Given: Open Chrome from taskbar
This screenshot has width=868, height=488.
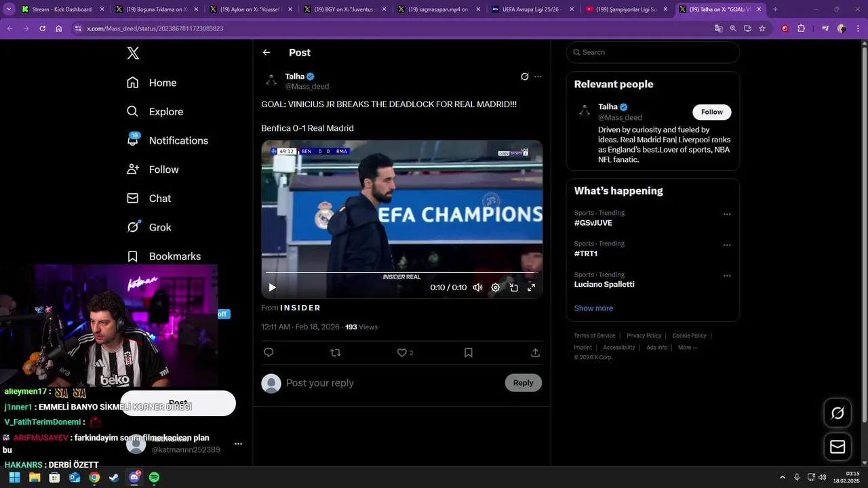Looking at the screenshot, I should click(94, 478).
